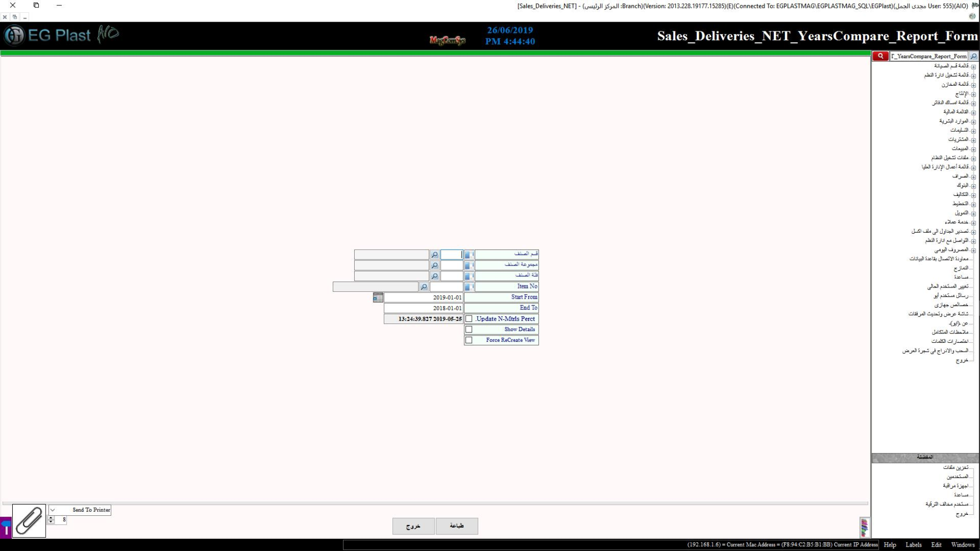This screenshot has width=980, height=551.
Task: Click small globe icon at top-right corner
Action: (972, 16)
